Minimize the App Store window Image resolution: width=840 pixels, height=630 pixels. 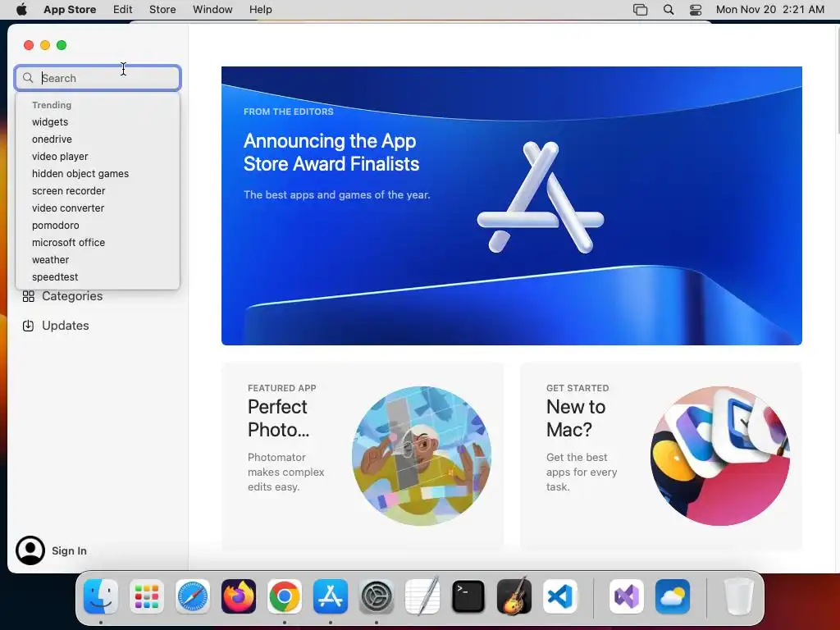tap(46, 45)
